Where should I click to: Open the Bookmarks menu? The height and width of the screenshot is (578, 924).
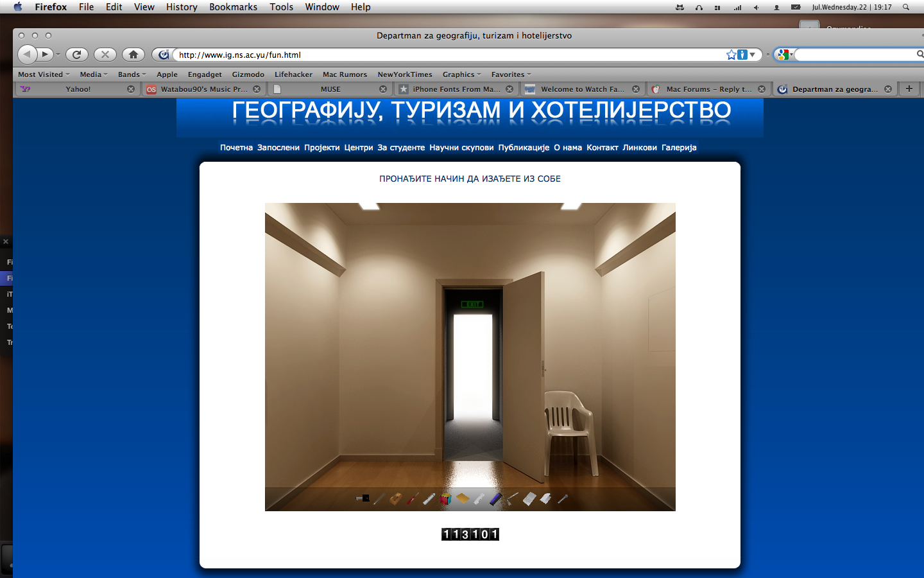point(233,7)
